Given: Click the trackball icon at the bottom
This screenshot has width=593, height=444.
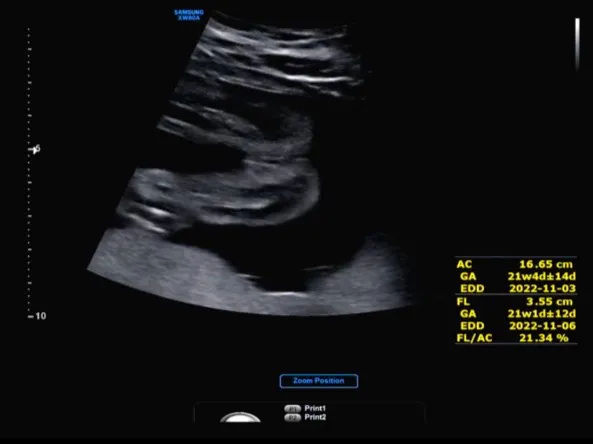Looking at the screenshot, I should click(x=241, y=417).
